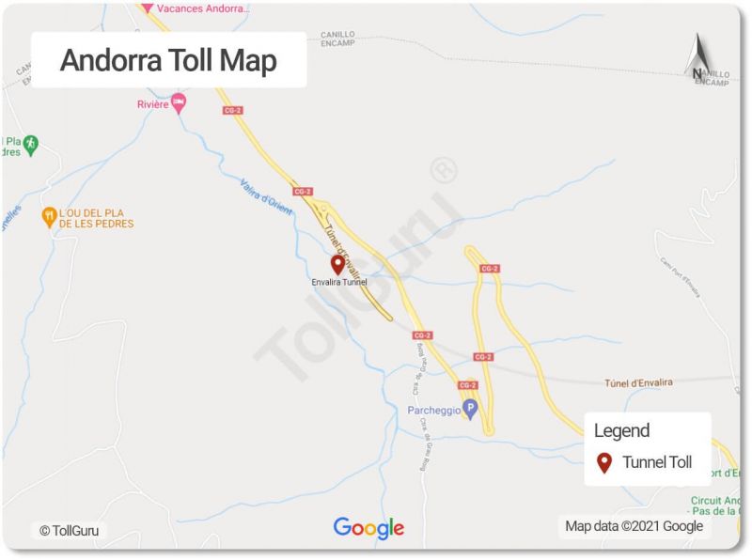
Task: Click the Andorra Toll Map title
Action: click(168, 60)
